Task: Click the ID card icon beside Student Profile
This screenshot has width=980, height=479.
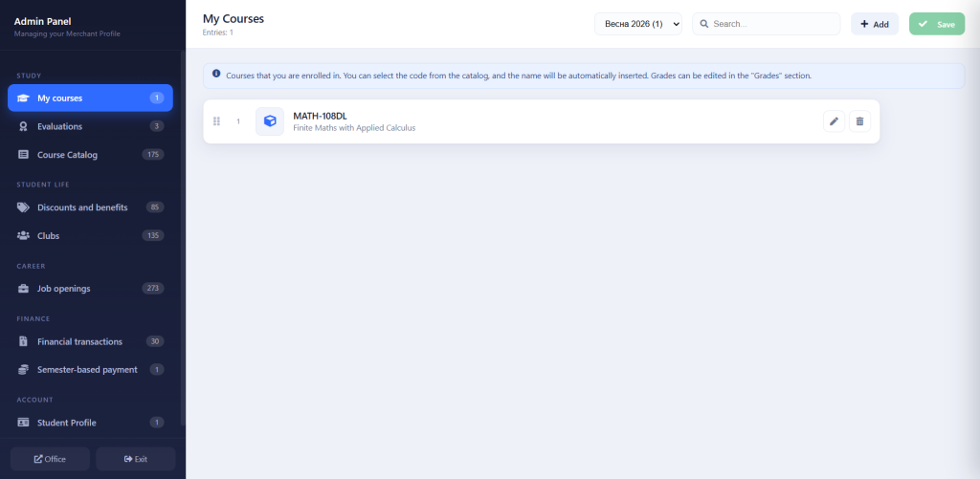Action: point(23,423)
